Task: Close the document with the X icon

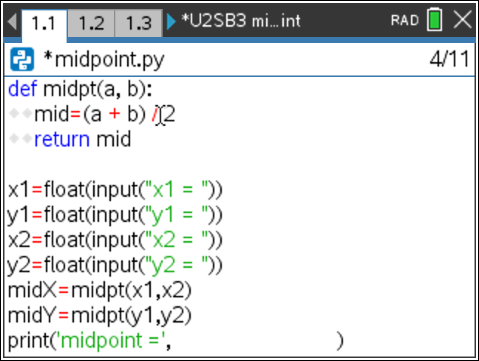Action: coord(463,20)
